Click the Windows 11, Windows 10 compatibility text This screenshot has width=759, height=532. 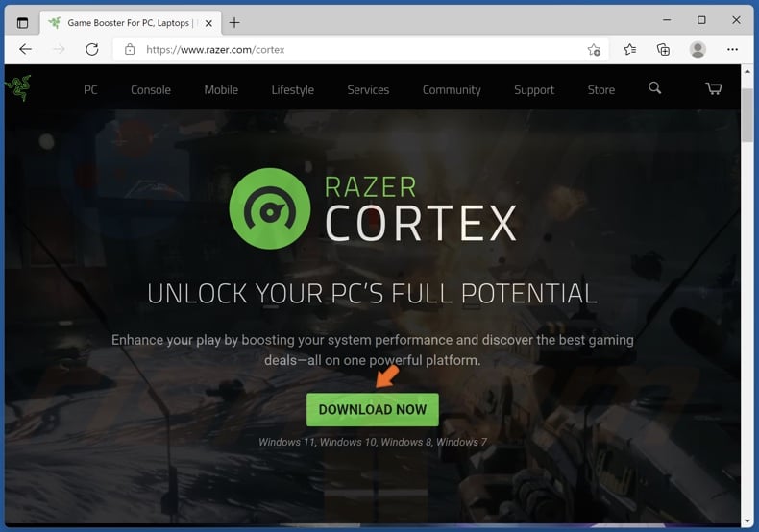pos(373,442)
